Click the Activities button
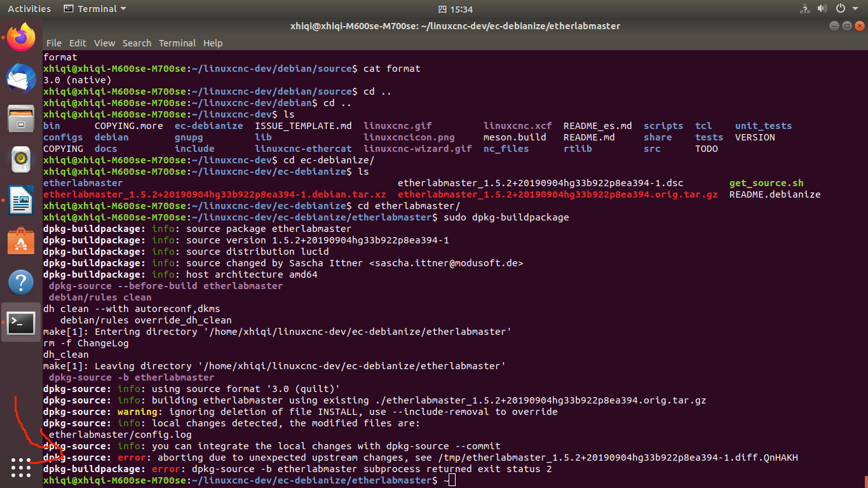The width and height of the screenshot is (868, 488). click(x=29, y=9)
